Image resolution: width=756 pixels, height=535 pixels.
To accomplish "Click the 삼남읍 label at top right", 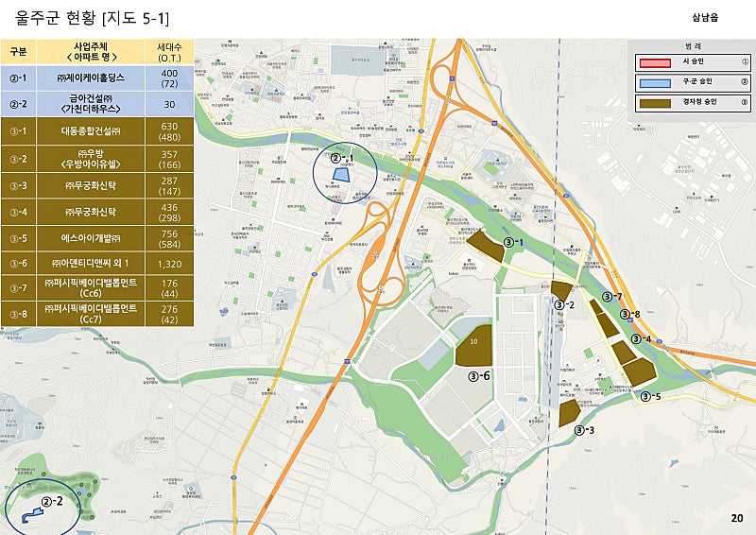I will [x=705, y=17].
